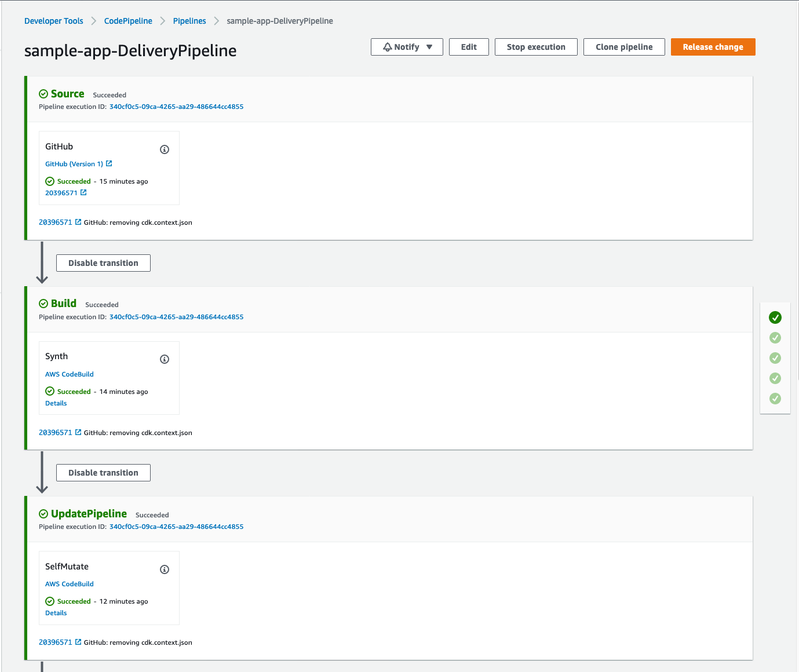The width and height of the screenshot is (799, 672).
Task: Open commit 20396571 link under Build stage
Action: pyautogui.click(x=56, y=433)
